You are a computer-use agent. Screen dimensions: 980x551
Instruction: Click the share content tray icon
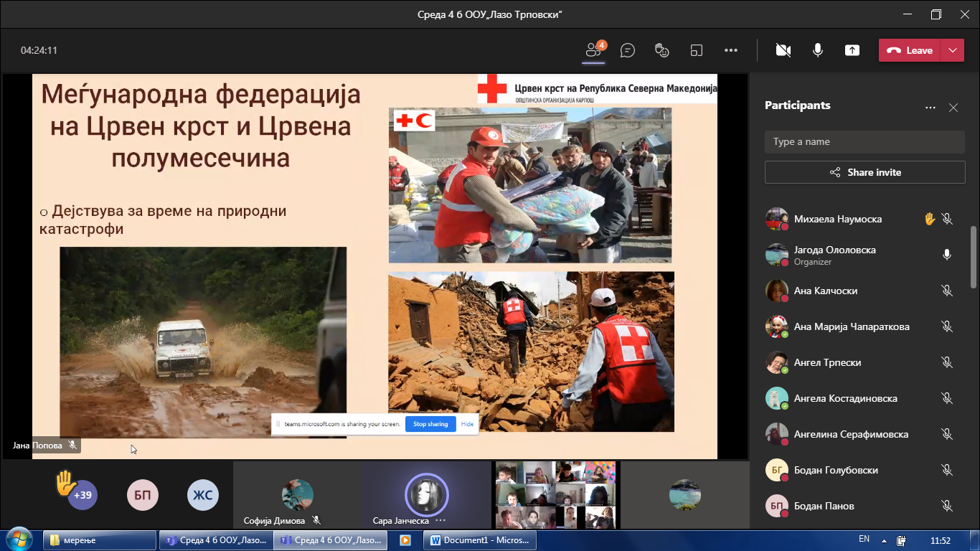tap(852, 50)
